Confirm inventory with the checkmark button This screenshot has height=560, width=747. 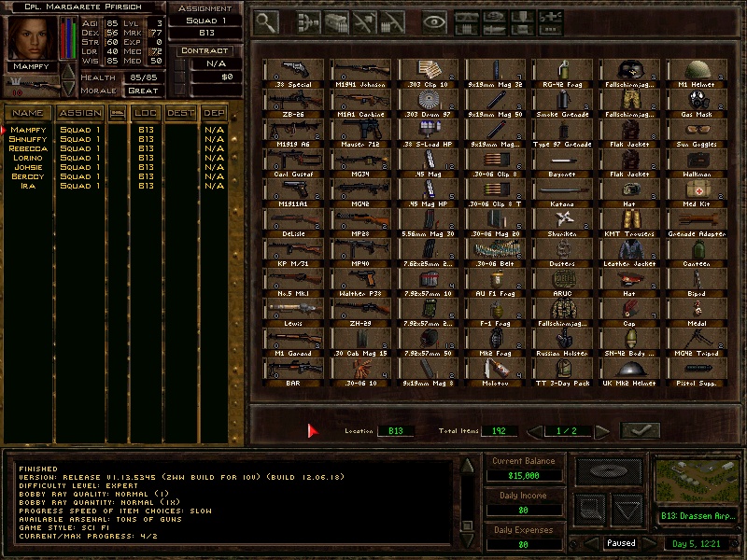point(641,430)
